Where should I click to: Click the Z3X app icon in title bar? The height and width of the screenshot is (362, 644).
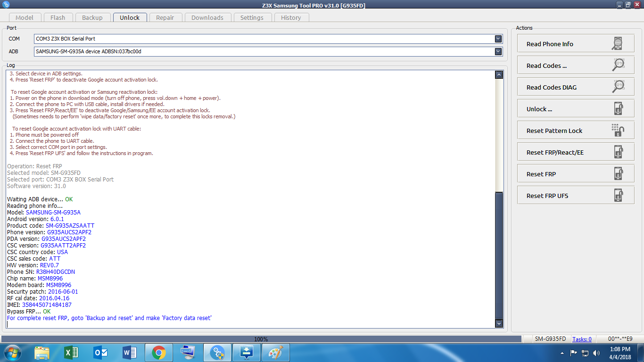click(x=6, y=5)
